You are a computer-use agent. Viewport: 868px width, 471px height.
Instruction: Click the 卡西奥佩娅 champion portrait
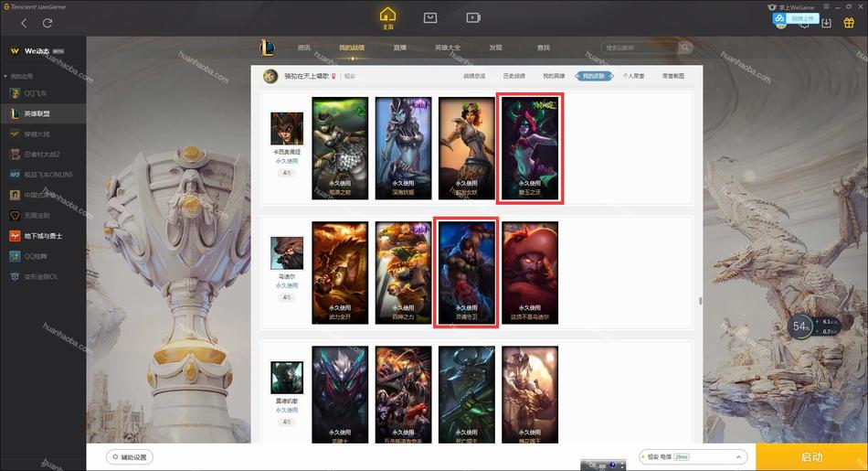tap(287, 129)
